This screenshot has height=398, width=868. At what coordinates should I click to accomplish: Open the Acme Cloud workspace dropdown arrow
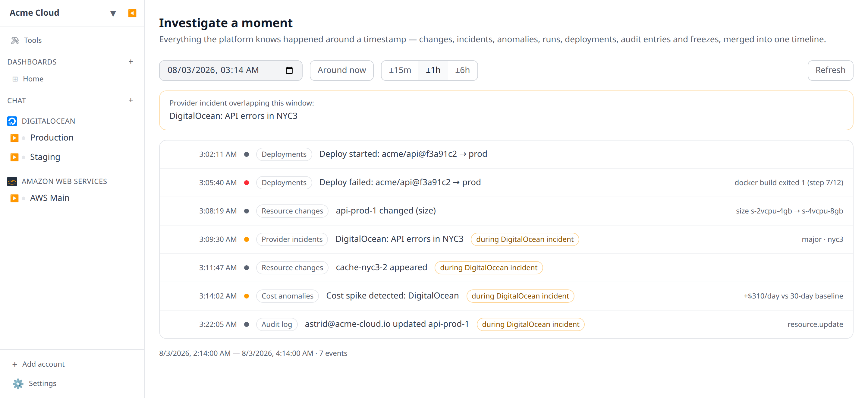click(x=113, y=14)
